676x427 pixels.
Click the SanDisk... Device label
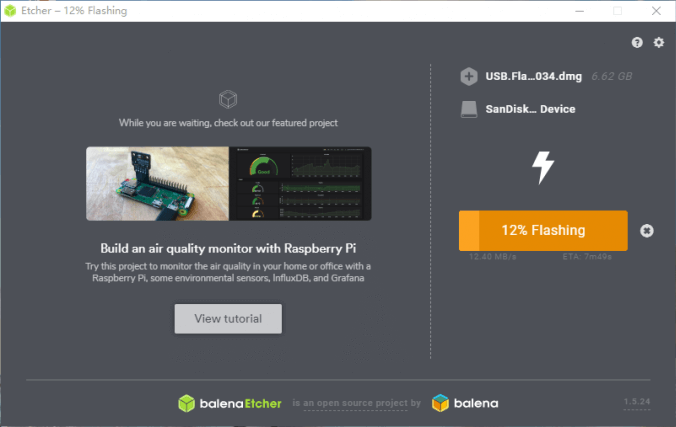(530, 109)
